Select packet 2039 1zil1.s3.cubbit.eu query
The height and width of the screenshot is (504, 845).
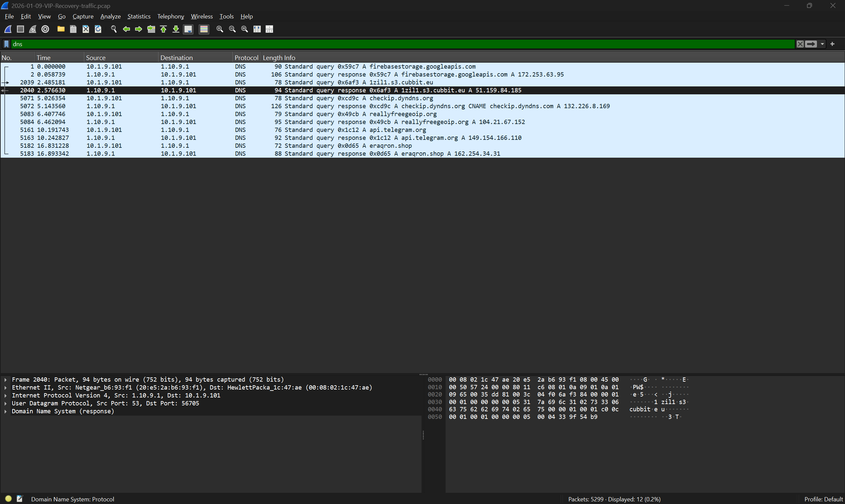[422, 82]
